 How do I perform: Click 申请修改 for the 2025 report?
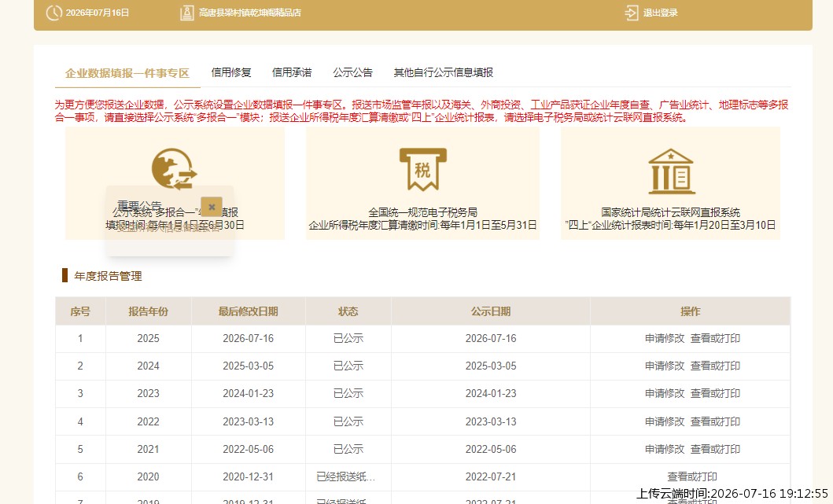pyautogui.click(x=665, y=338)
